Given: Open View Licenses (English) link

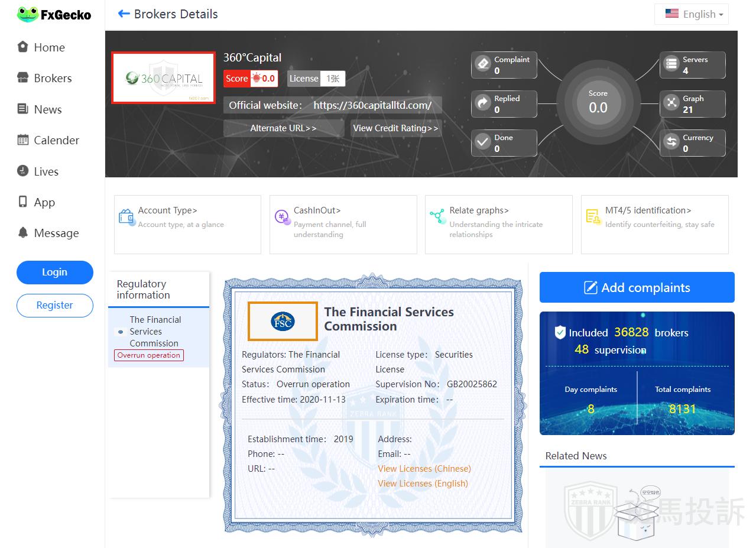Looking at the screenshot, I should 423,484.
